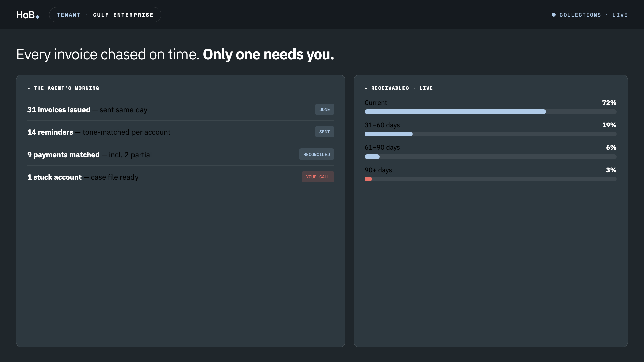Select the 9 payments matched row
Viewport: 644px width, 362px height.
pyautogui.click(x=180, y=155)
